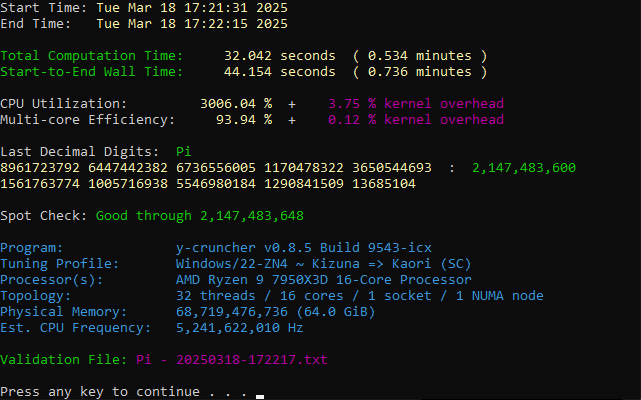641x400 pixels.
Task: Click the AMD Ryzen 9 7950X3D processor name
Action: pyautogui.click(x=323, y=279)
